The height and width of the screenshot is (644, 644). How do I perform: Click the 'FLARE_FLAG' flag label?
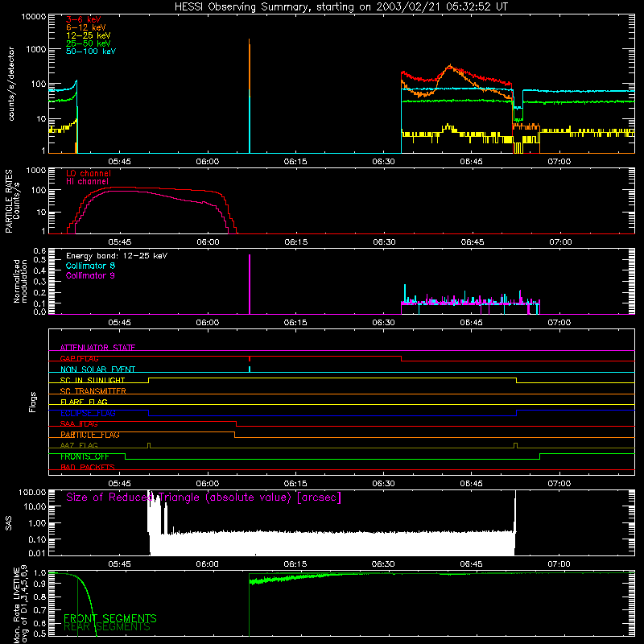tap(84, 402)
